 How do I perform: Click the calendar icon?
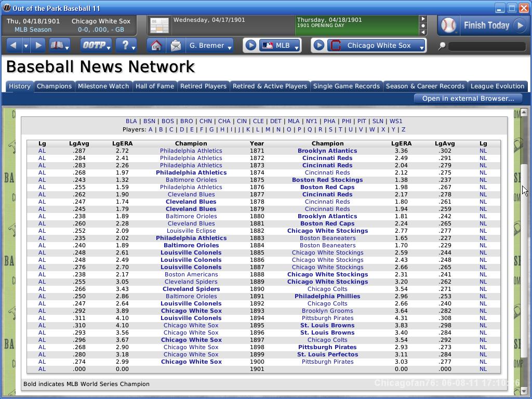(159, 25)
